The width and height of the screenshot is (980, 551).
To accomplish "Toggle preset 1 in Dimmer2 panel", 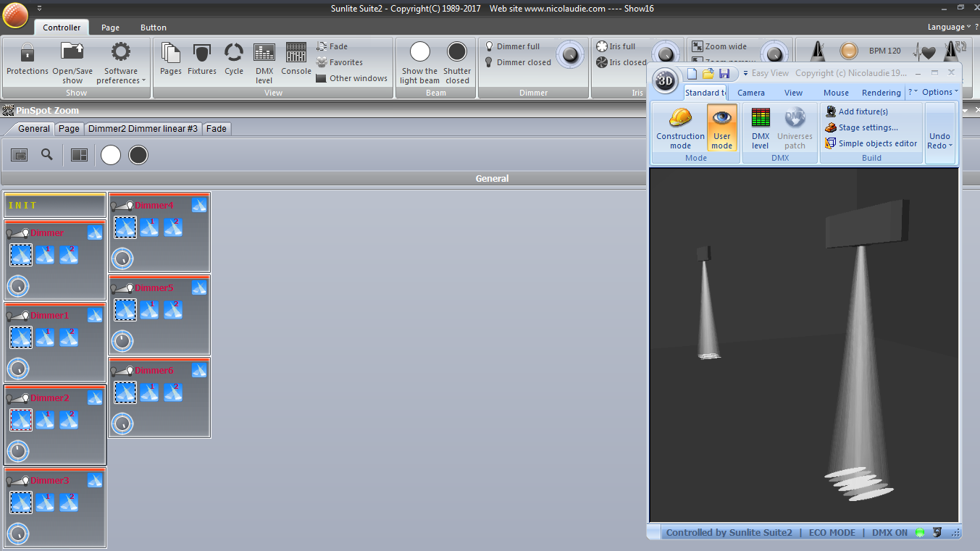I will coord(46,419).
